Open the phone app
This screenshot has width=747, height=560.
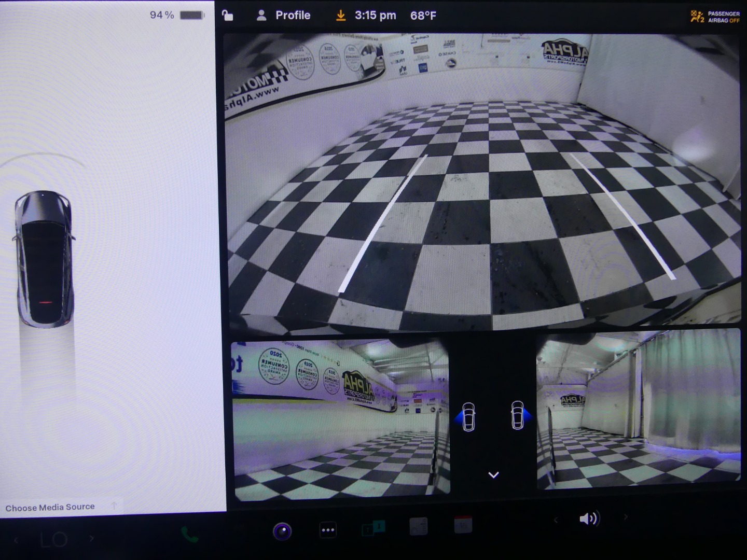189,535
